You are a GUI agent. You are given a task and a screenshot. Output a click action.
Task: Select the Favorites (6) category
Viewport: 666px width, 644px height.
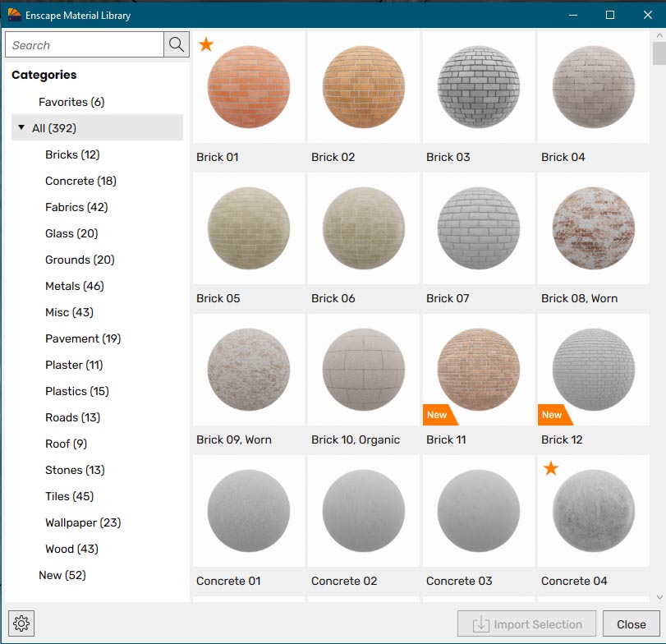(x=71, y=102)
